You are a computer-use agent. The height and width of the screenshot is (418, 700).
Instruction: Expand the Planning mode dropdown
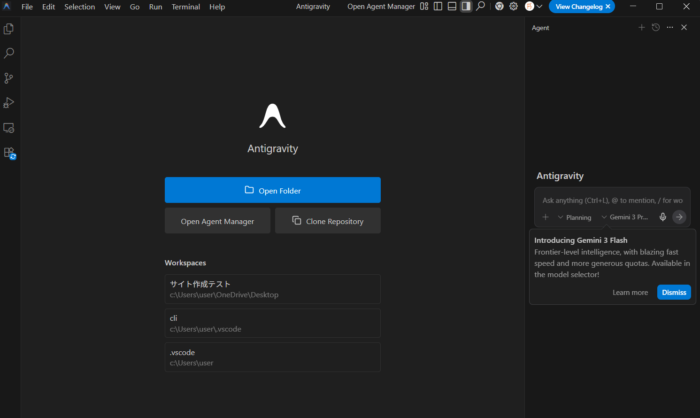click(575, 217)
